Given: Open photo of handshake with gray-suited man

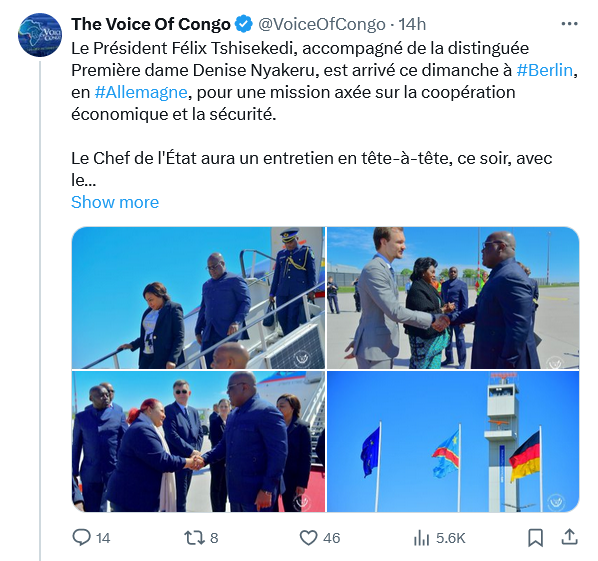Looking at the screenshot, I should (453, 298).
